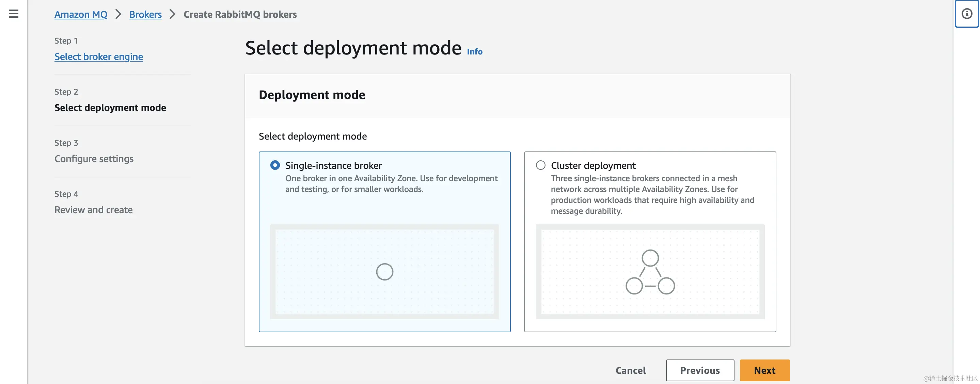Select the Cluster deployment radio button
The height and width of the screenshot is (384, 980).
click(x=540, y=165)
